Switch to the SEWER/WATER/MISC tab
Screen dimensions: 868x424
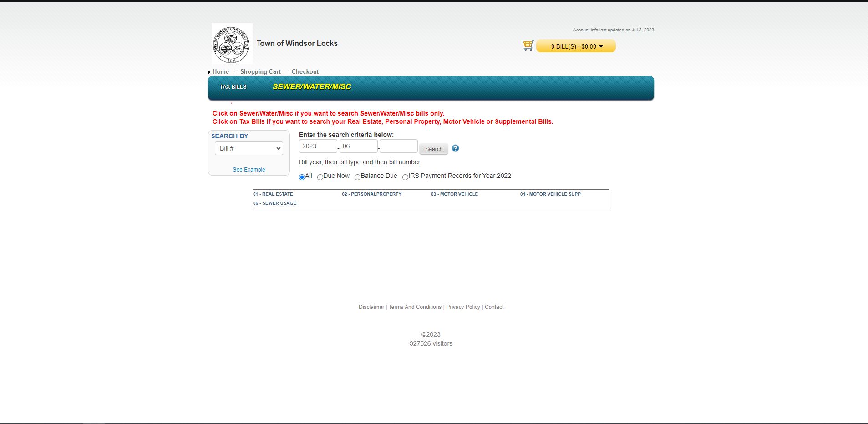[x=312, y=86]
